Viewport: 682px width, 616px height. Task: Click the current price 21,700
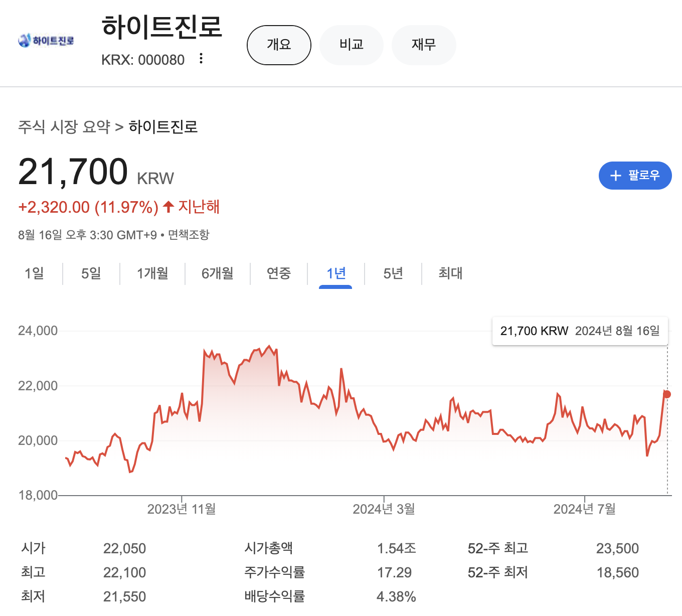[x=73, y=172]
